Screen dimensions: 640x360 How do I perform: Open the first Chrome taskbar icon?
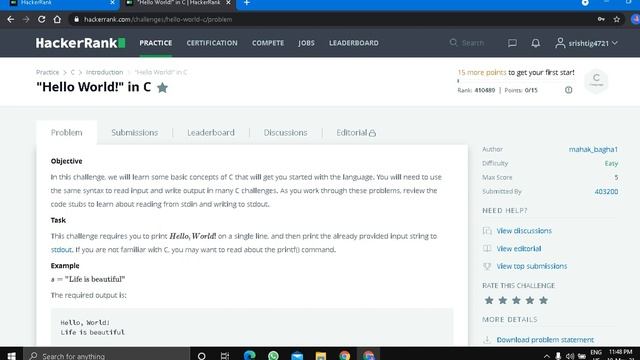(344, 356)
